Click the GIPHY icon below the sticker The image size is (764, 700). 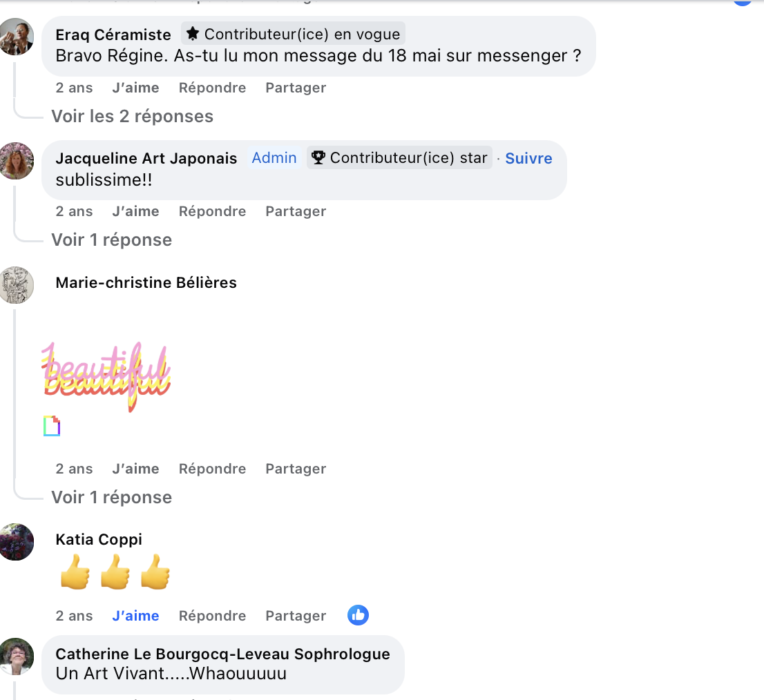(x=52, y=426)
